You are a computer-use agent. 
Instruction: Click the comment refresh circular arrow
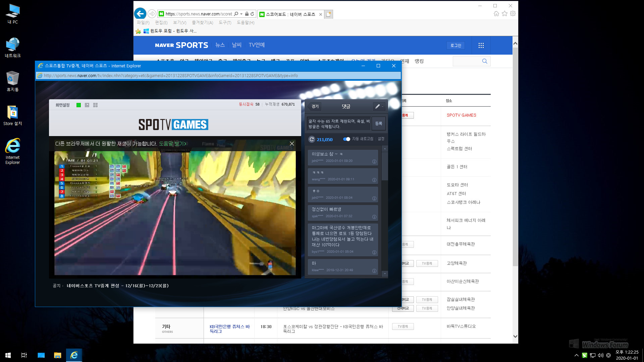click(312, 139)
